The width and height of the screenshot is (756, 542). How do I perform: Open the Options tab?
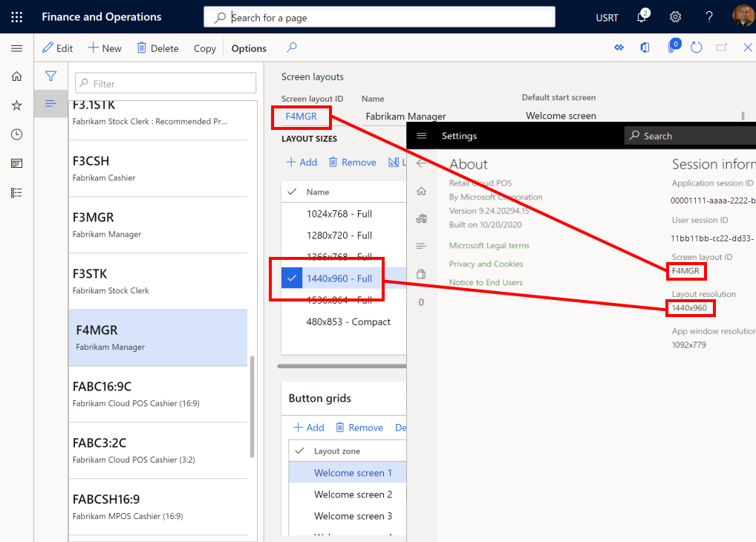[249, 48]
